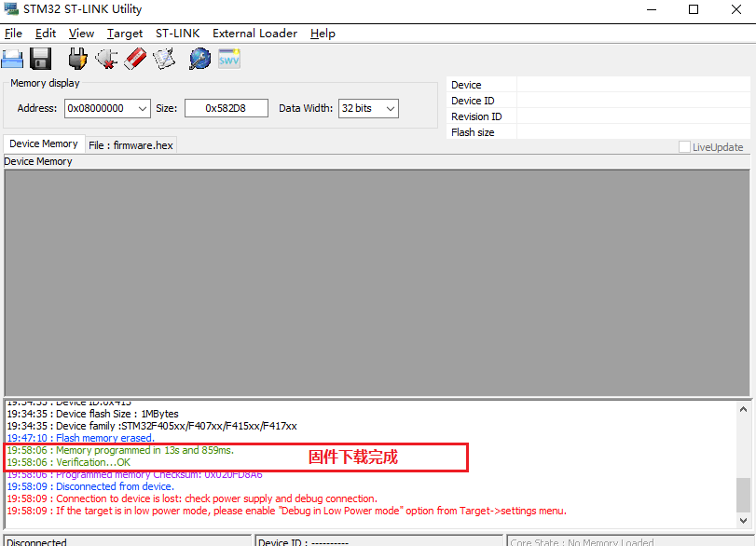This screenshot has height=546, width=756.
Task: Expand the Address dropdown
Action: click(143, 108)
